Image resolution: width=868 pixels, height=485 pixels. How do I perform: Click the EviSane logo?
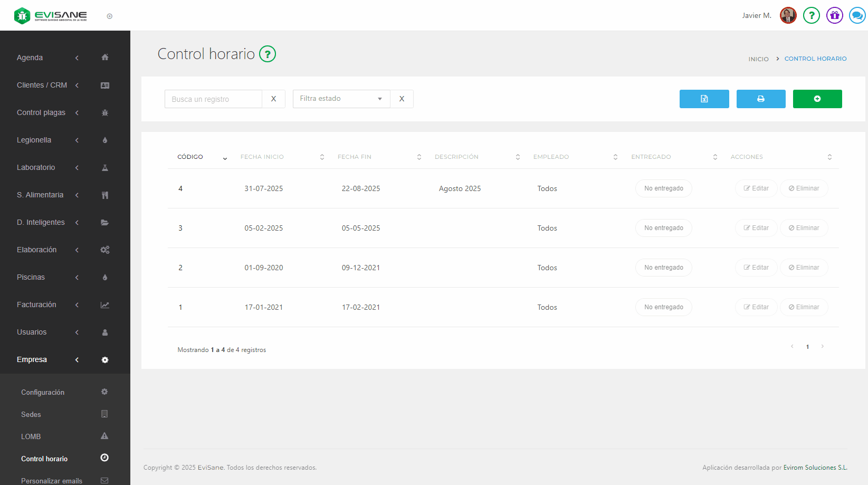pyautogui.click(x=51, y=16)
